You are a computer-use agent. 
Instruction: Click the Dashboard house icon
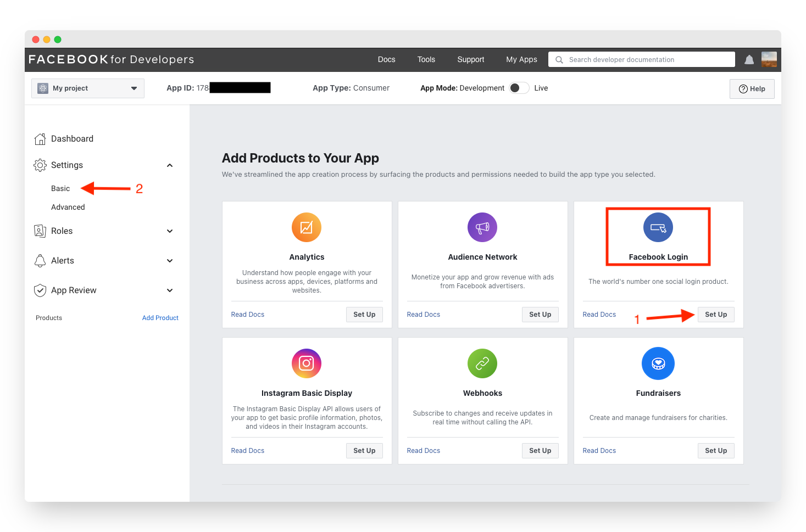click(40, 139)
